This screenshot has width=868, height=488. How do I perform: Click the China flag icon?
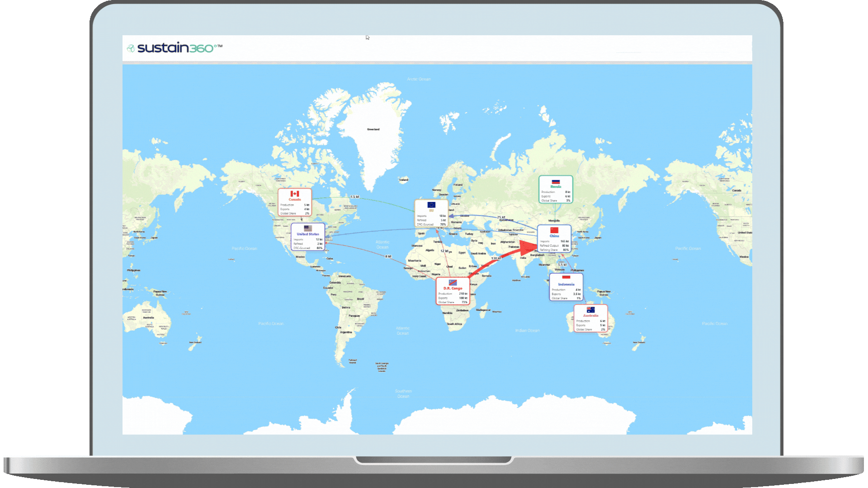(x=554, y=230)
